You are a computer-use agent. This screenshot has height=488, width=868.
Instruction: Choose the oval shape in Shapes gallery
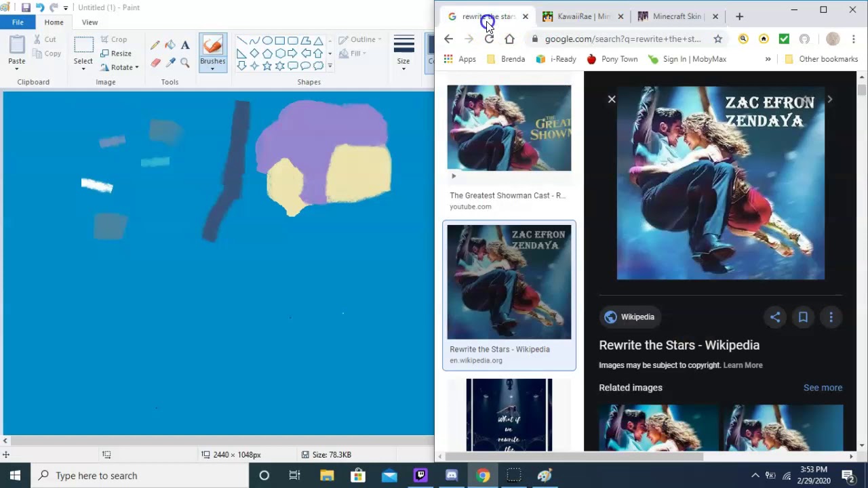267,41
